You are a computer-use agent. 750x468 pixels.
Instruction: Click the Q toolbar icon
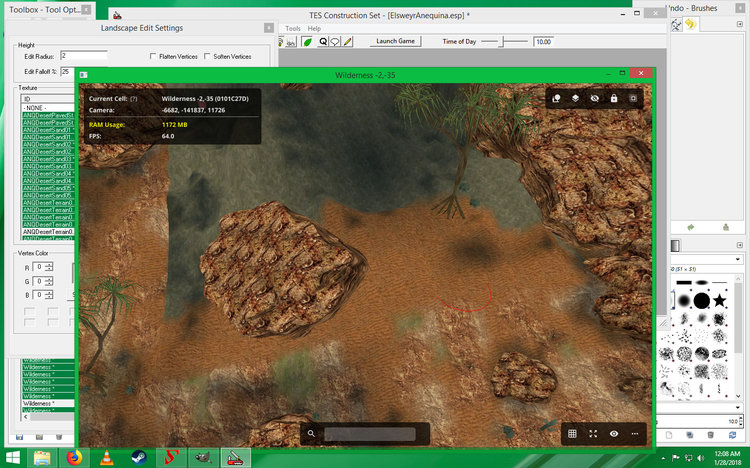(x=323, y=42)
